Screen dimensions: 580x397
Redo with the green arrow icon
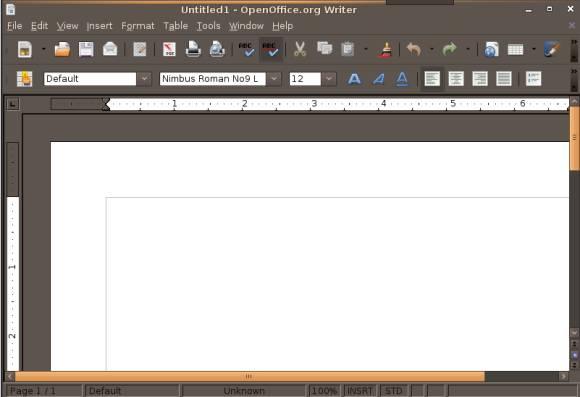tap(449, 49)
